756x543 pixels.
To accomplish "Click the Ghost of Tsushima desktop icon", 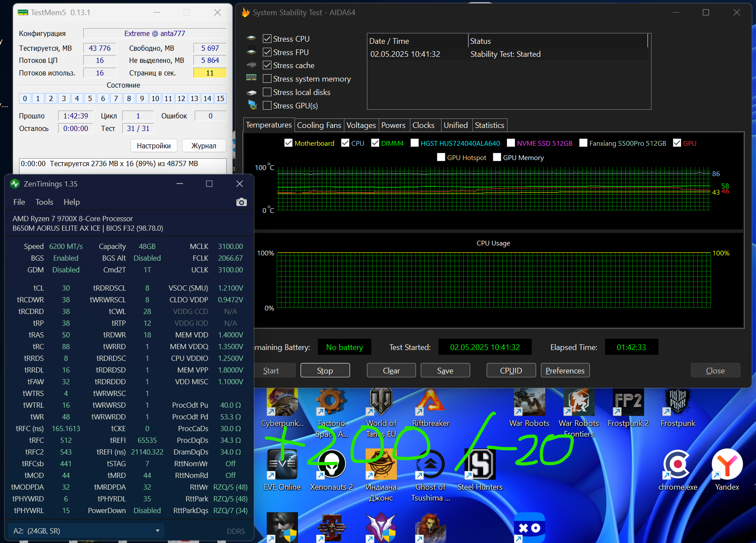I will click(x=431, y=476).
